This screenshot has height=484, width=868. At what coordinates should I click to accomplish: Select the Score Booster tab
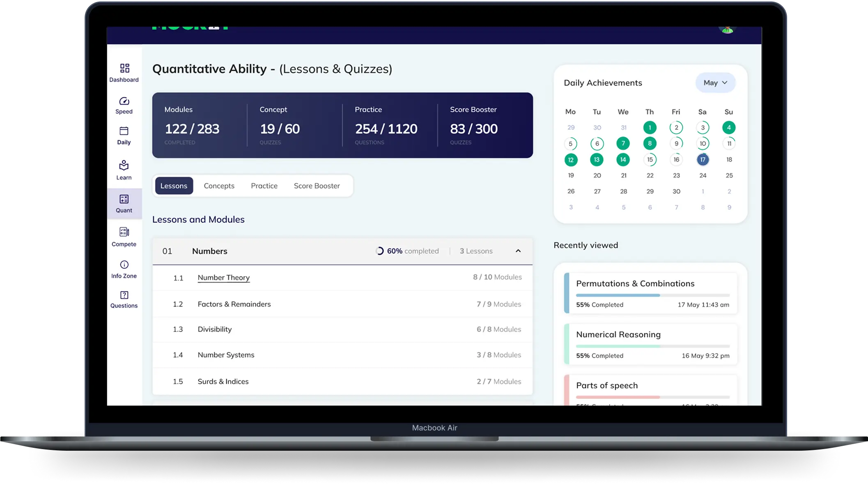(x=317, y=186)
